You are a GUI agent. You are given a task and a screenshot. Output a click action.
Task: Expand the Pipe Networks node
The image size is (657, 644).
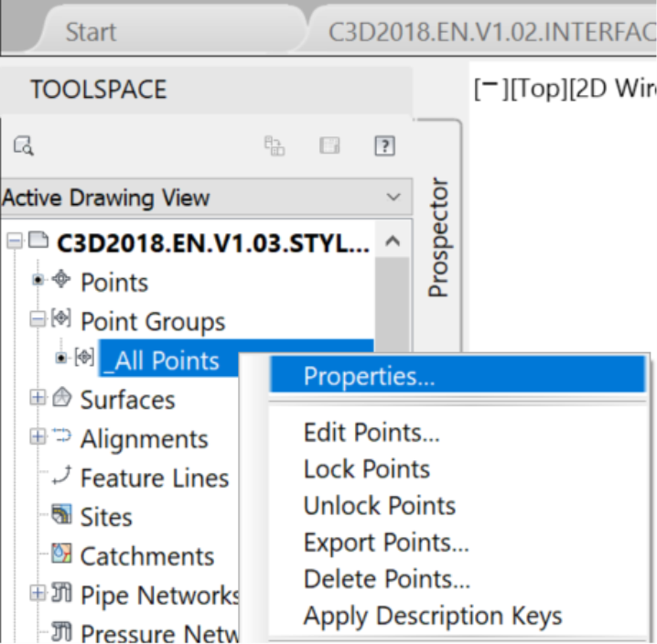tap(38, 593)
